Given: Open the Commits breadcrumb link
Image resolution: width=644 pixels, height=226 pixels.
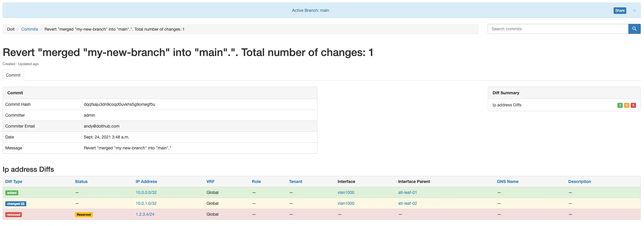Looking at the screenshot, I should click(30, 29).
